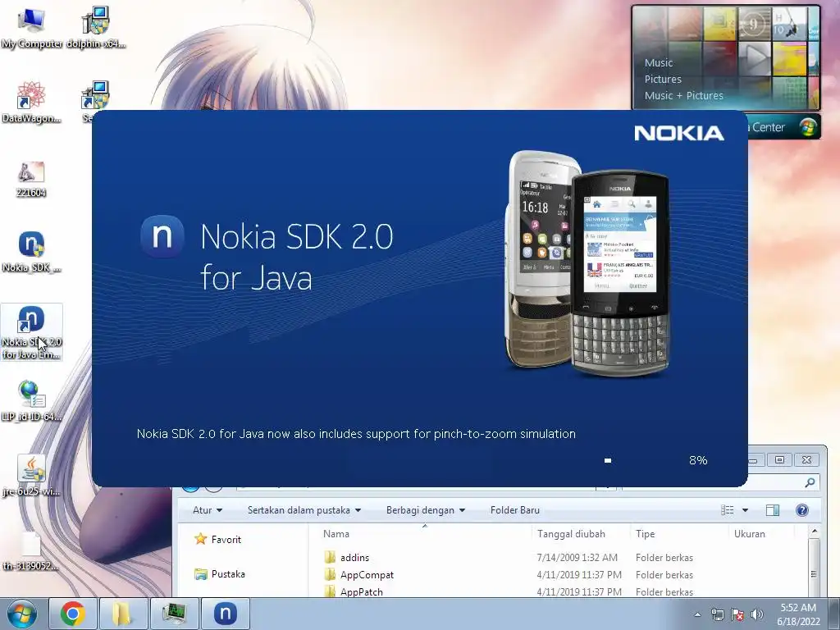
Task: Switch to the File Explorer taskbar button
Action: pyautogui.click(x=123, y=614)
